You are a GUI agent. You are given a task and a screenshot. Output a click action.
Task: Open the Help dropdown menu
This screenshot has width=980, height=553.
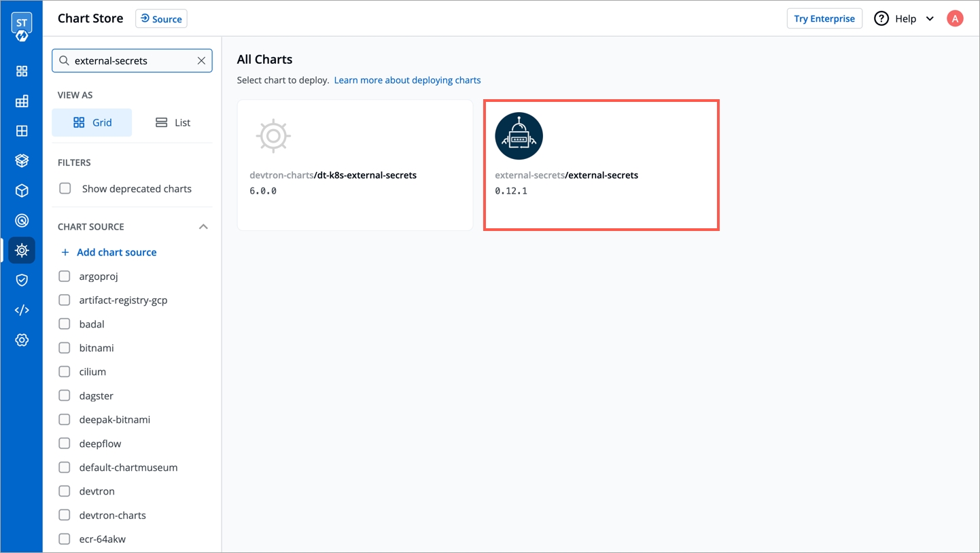click(905, 19)
